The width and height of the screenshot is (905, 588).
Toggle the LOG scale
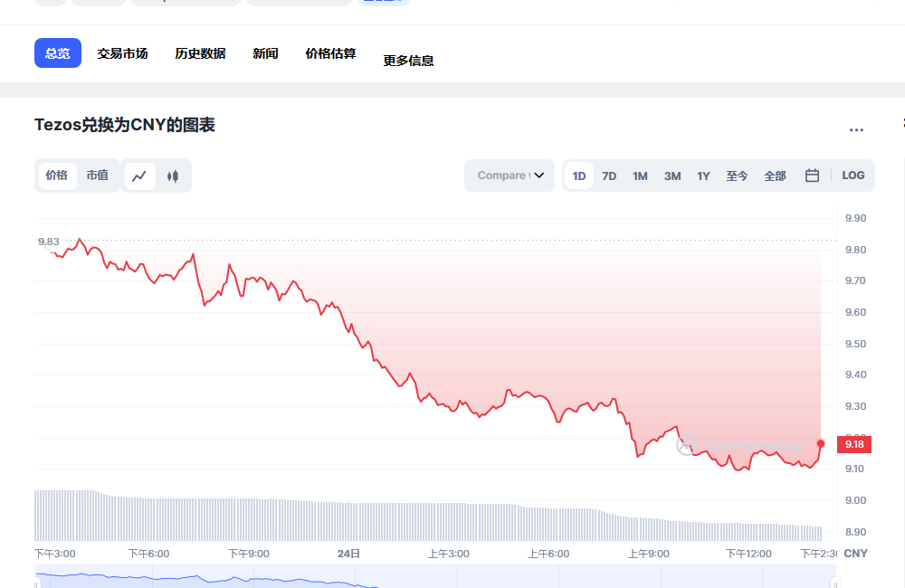[853, 175]
